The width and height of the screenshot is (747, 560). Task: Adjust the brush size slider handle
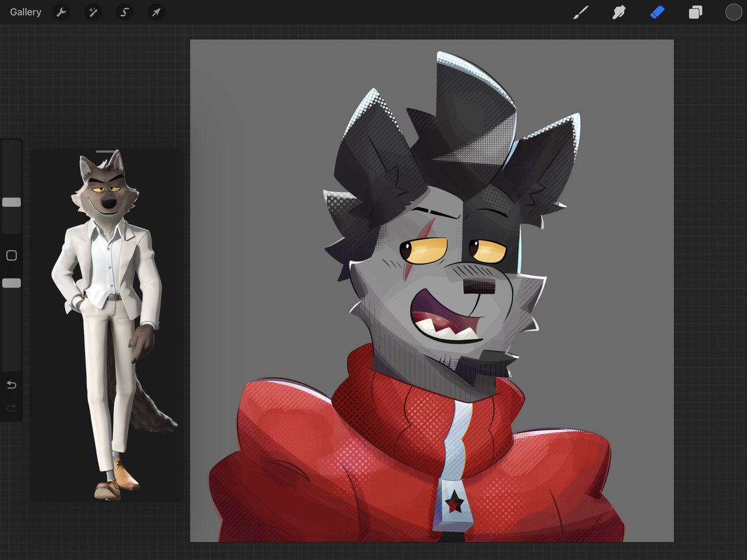(x=11, y=202)
